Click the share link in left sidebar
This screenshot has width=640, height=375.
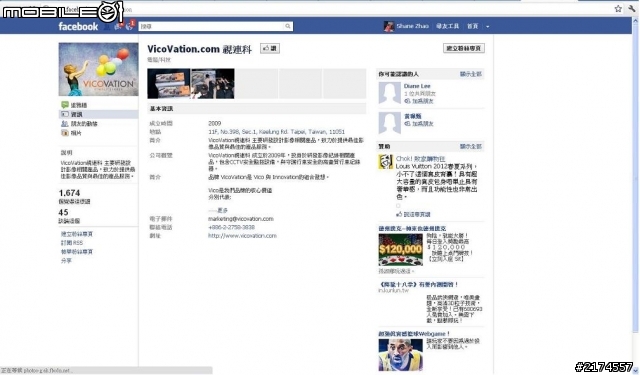[66, 260]
